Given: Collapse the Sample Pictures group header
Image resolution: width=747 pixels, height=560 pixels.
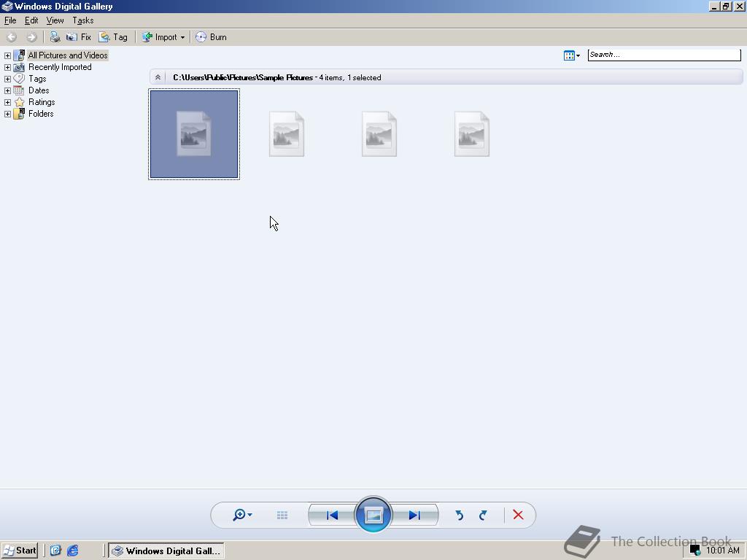Looking at the screenshot, I should pos(158,77).
